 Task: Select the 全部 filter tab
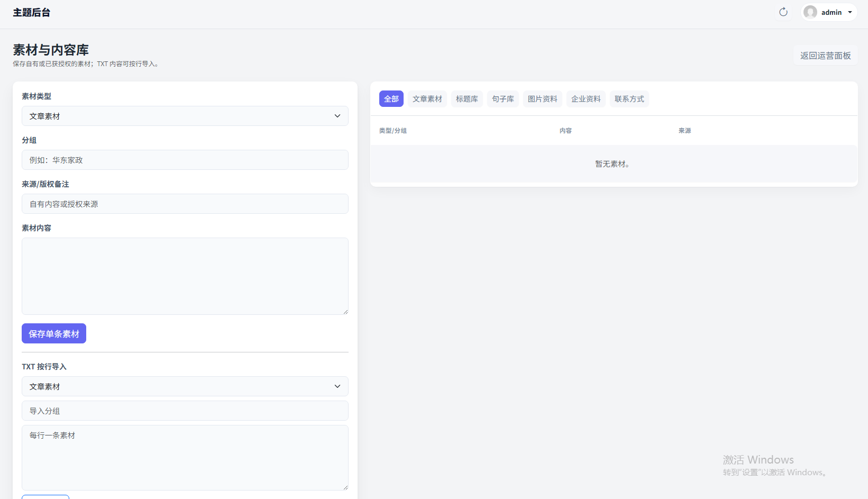coord(391,99)
